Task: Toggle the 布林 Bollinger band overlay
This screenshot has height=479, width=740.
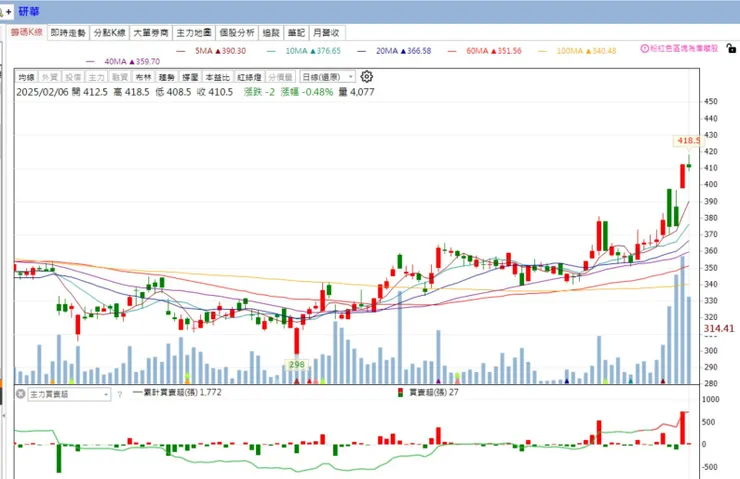Action: point(143,77)
